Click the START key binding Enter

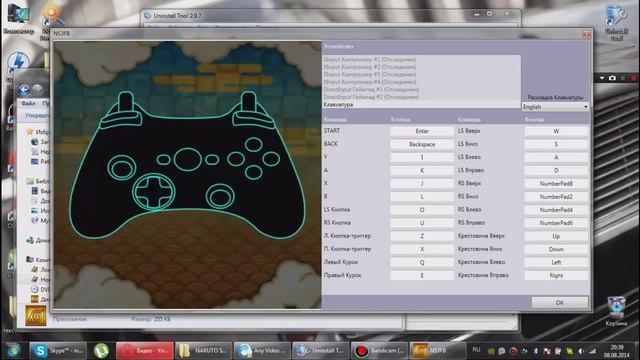[x=422, y=131]
